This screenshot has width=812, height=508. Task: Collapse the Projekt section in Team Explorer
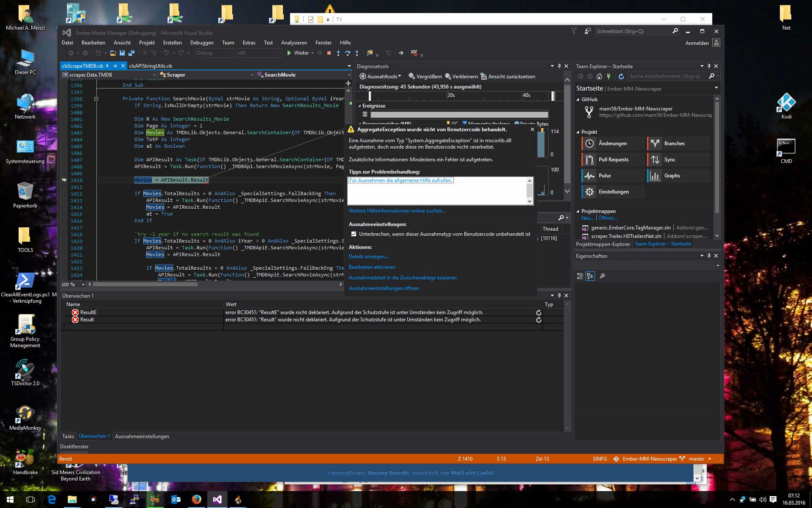[578, 132]
